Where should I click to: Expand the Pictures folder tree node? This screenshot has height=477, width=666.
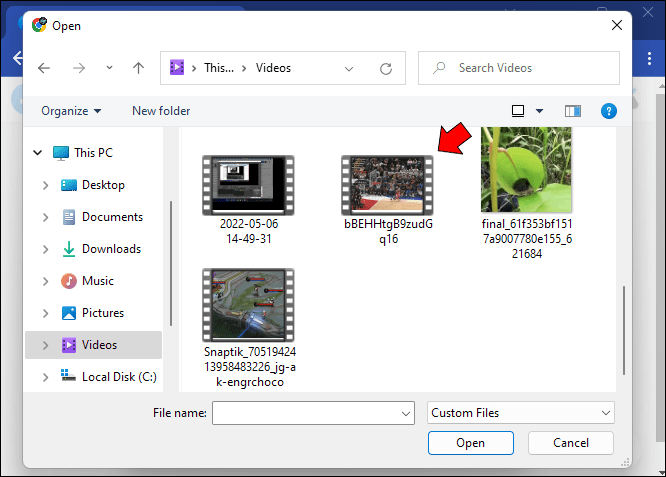coord(45,313)
